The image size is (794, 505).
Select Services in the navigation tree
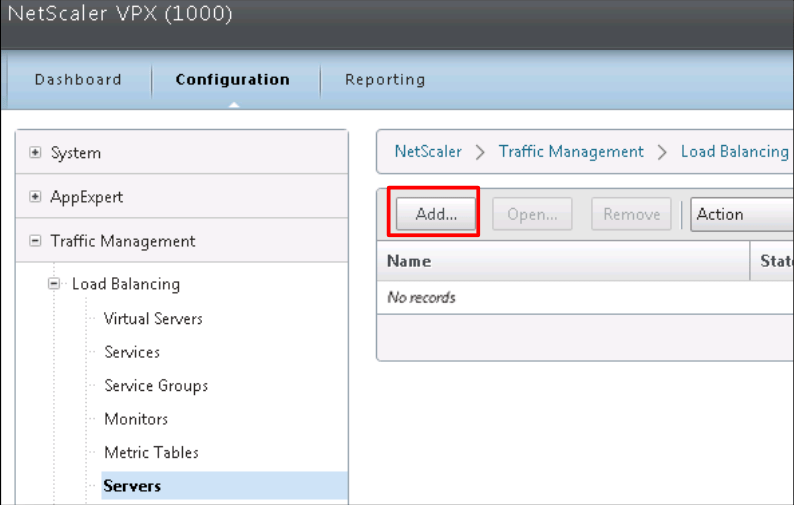point(132,352)
